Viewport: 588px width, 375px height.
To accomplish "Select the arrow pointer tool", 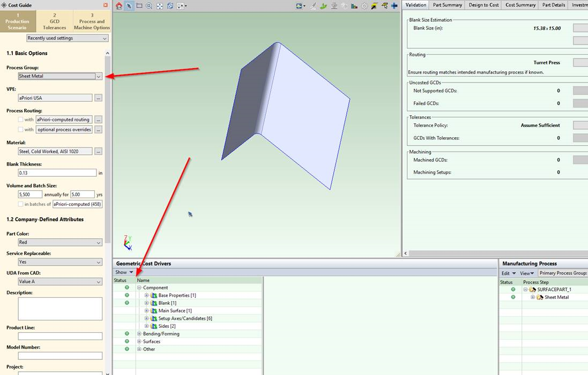I will (x=129, y=6).
